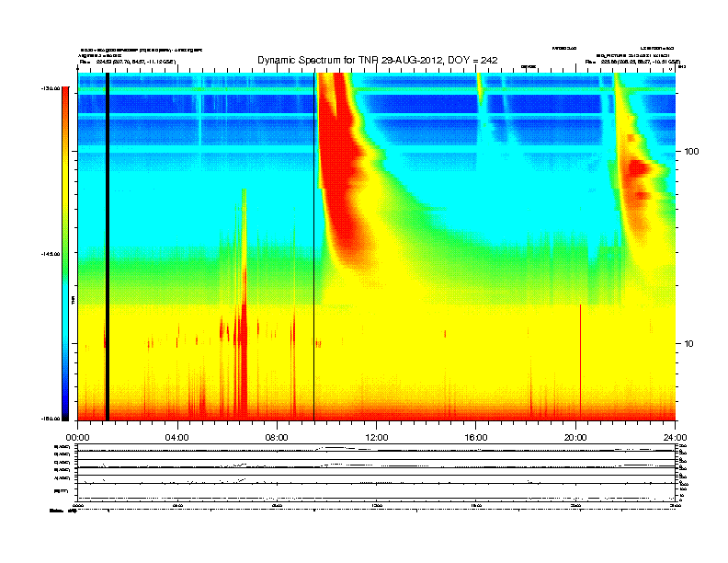Select the 24:00 time axis label

(675, 438)
